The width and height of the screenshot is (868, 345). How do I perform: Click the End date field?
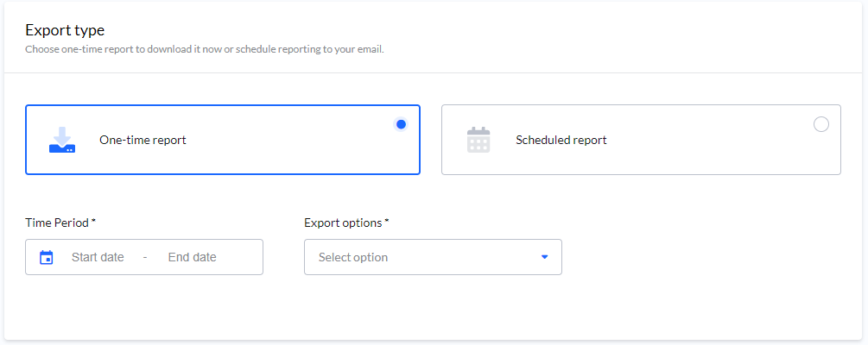[192, 257]
